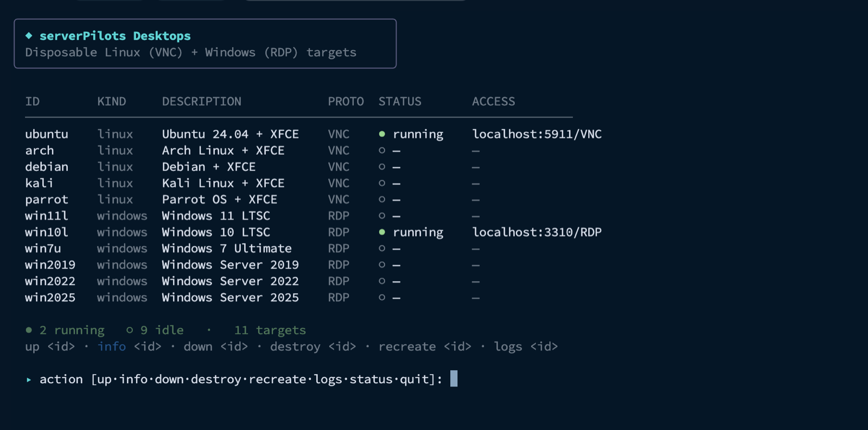This screenshot has width=868, height=430.
Task: Click the idle circle in the win2019 row
Action: (382, 265)
